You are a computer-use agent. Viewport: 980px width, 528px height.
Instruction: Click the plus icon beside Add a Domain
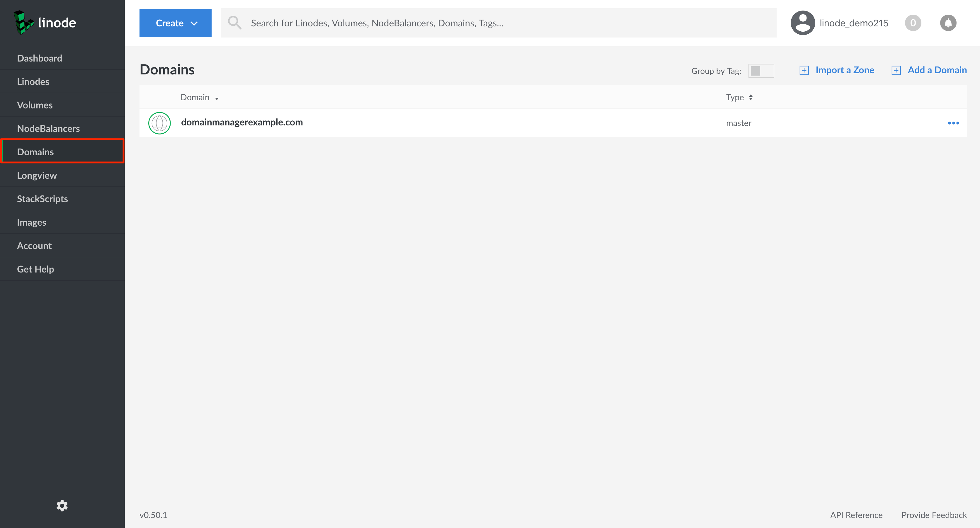(896, 70)
